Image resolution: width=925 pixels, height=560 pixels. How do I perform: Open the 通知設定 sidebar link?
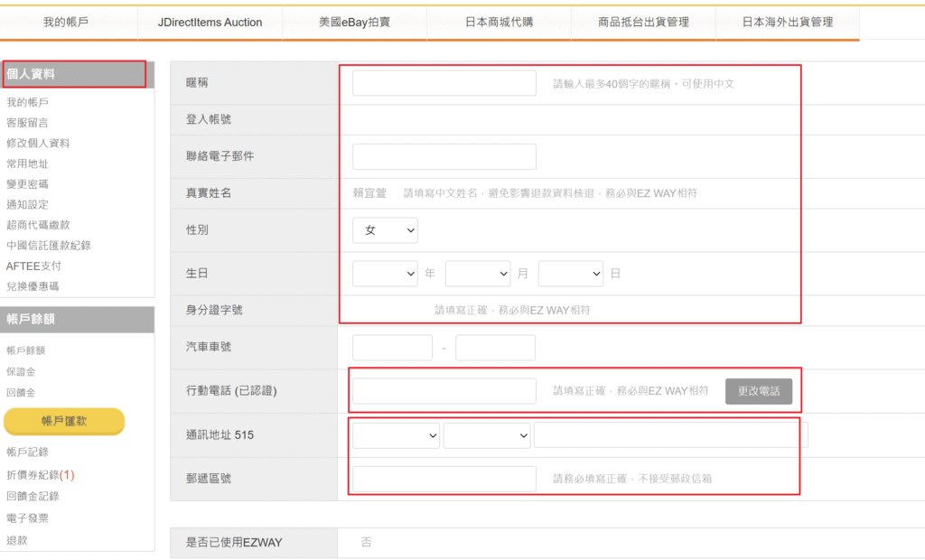tap(27, 205)
